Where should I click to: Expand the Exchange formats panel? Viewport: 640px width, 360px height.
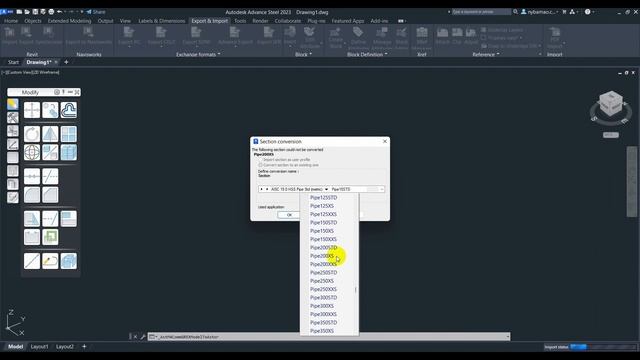pyautogui.click(x=198, y=54)
